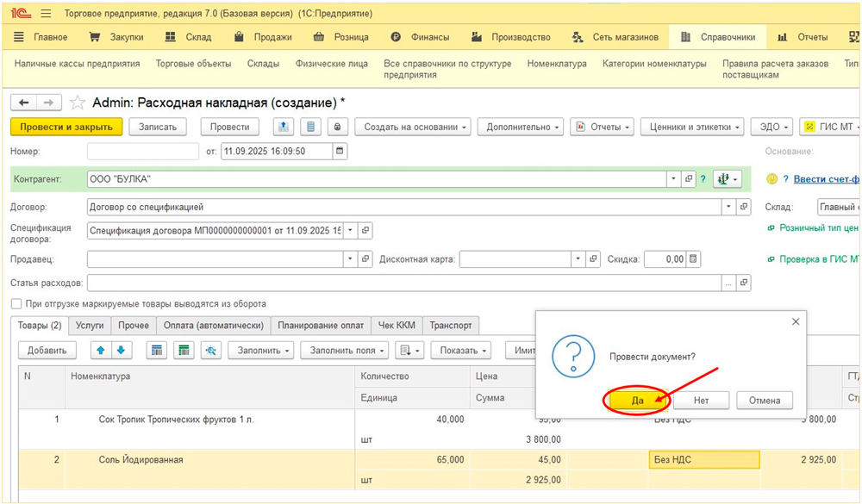The height and width of the screenshot is (504, 862).
Task: Switch to the Услуги tab
Action: 89,326
